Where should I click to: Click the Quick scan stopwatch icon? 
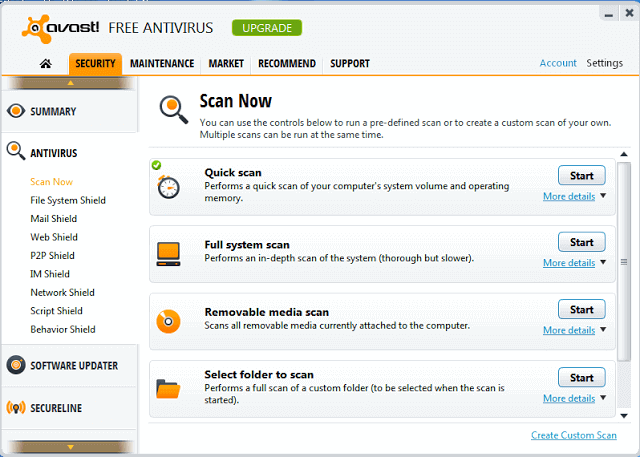(169, 186)
